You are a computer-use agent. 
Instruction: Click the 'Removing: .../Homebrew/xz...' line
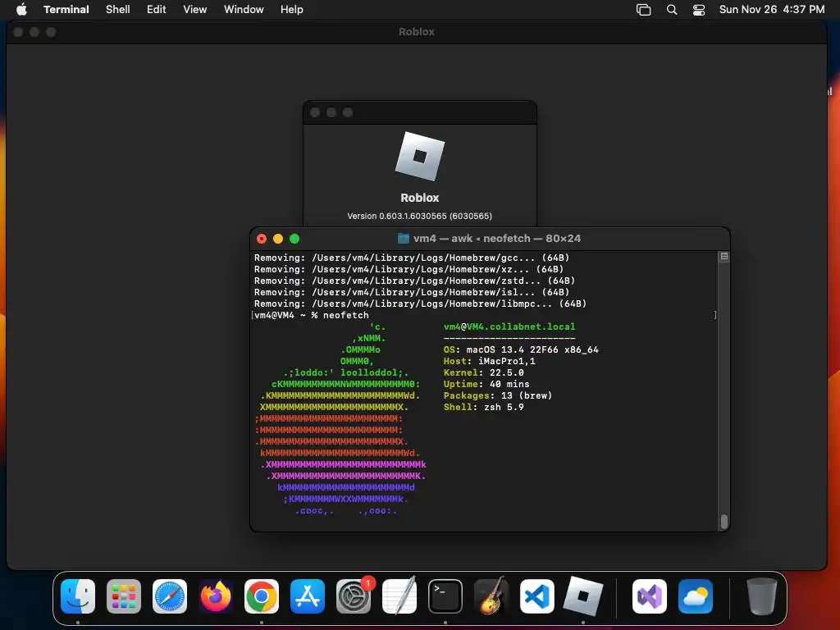click(x=409, y=269)
